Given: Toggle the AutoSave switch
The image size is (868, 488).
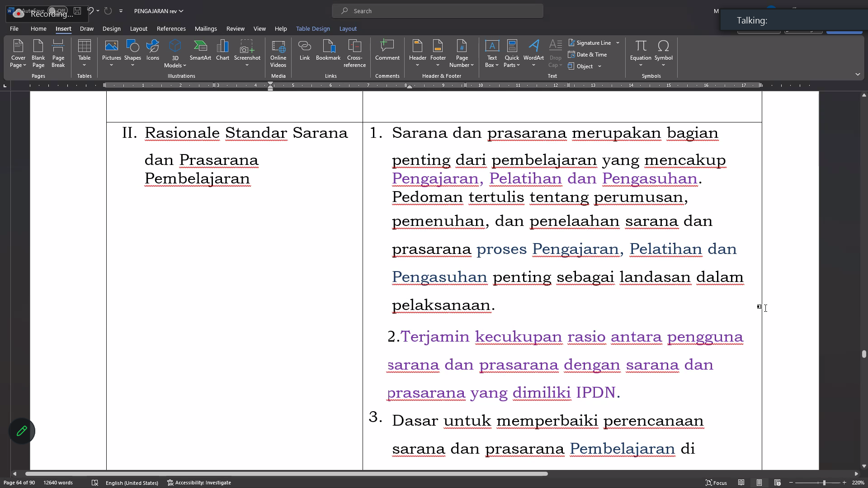Looking at the screenshot, I should 57,11.
